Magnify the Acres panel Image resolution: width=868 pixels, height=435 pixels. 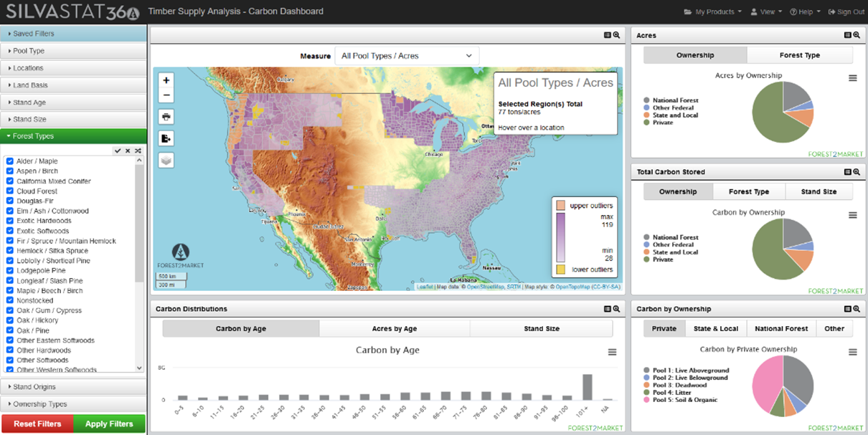tap(857, 35)
